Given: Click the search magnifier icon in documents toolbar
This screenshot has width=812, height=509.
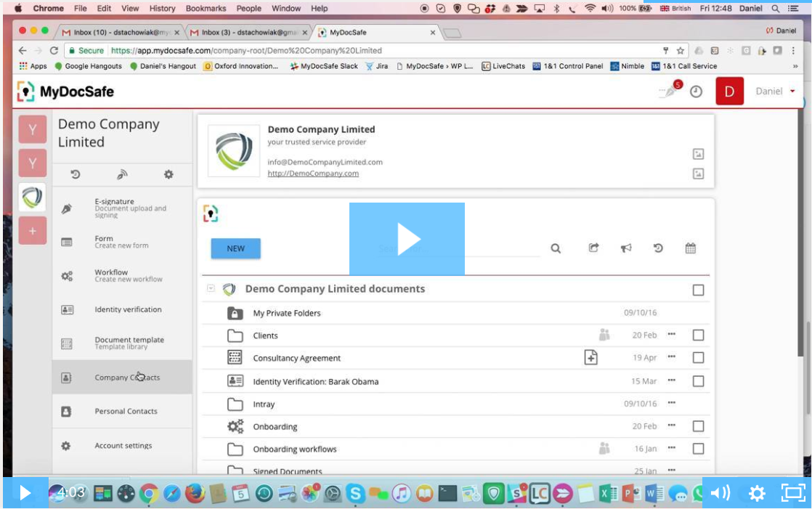Looking at the screenshot, I should point(556,248).
